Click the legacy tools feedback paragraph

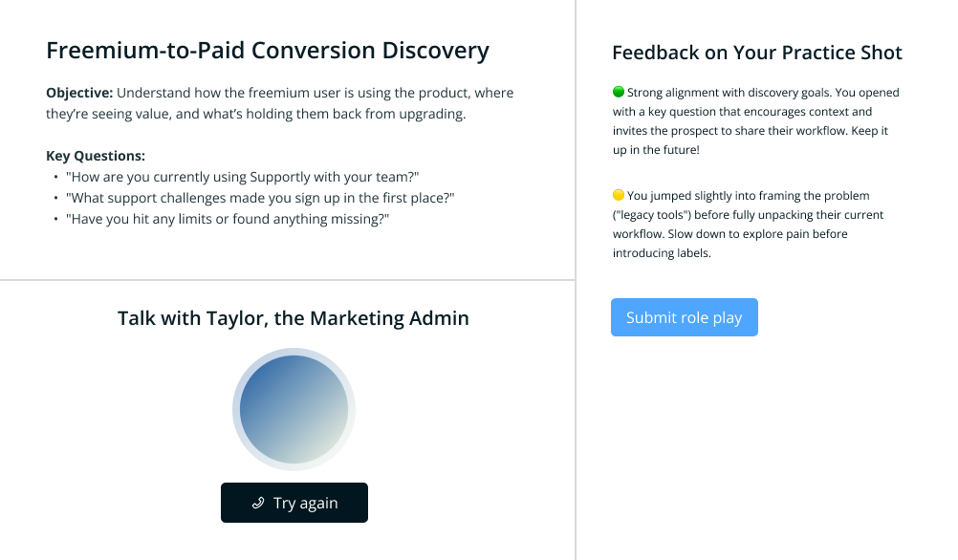749,225
